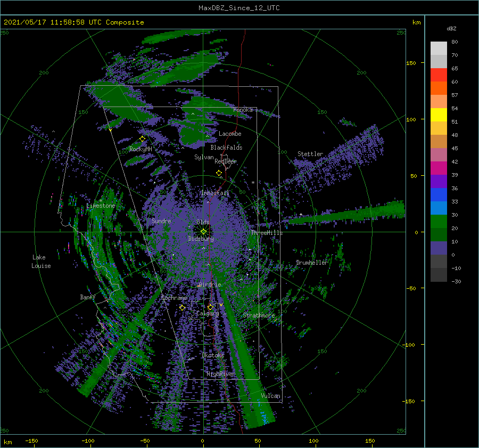Click the Lacombe city label
Image resolution: width=479 pixels, height=448 pixels.
(x=230, y=134)
